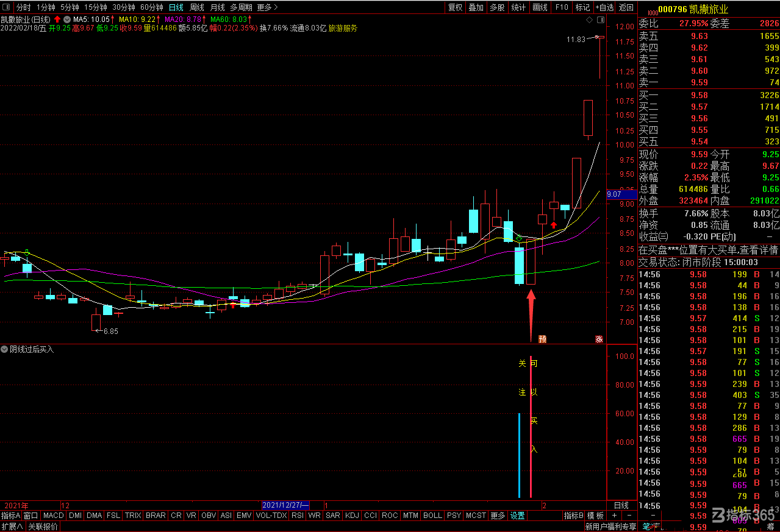Click the 标记 mark button

pyautogui.click(x=583, y=7)
